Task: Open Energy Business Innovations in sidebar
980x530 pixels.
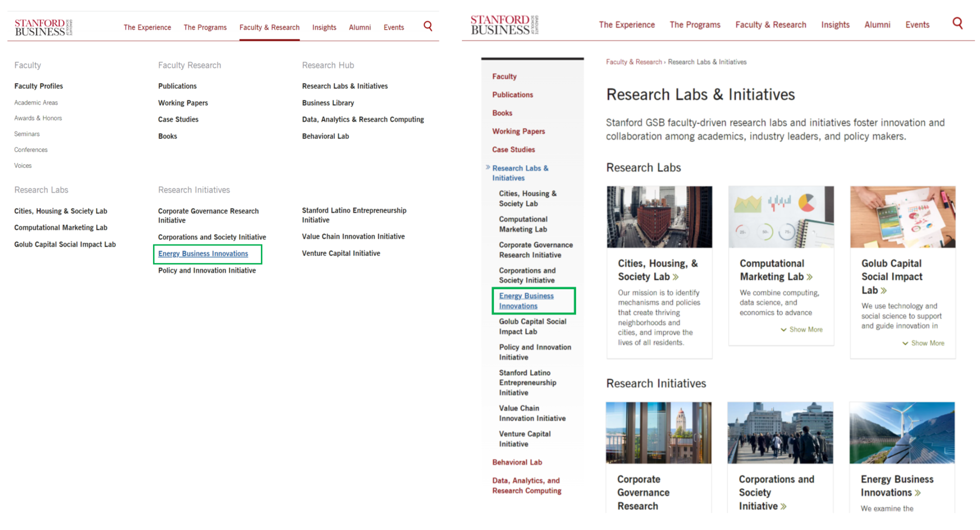Action: (x=526, y=301)
